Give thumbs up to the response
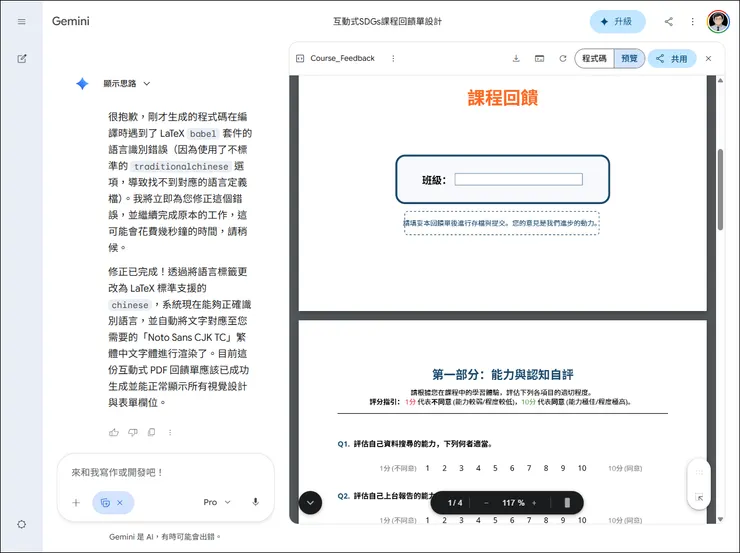This screenshot has width=740, height=553. (114, 432)
